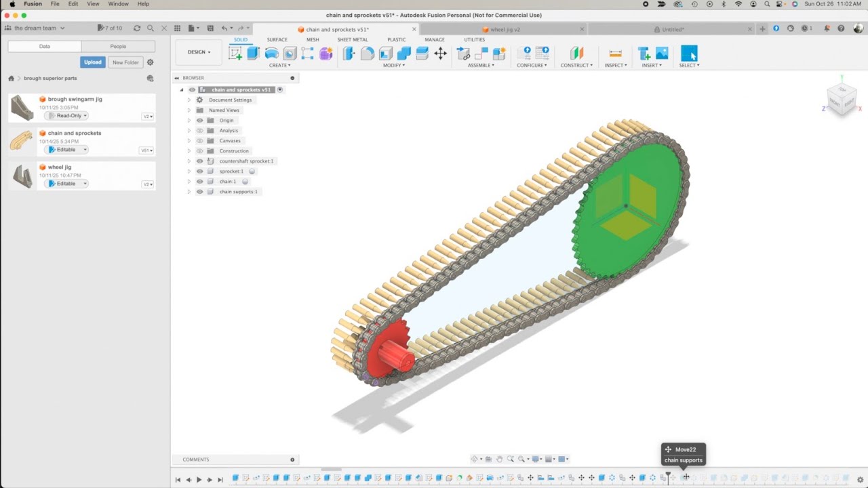Click the Upload button

pyautogui.click(x=93, y=62)
